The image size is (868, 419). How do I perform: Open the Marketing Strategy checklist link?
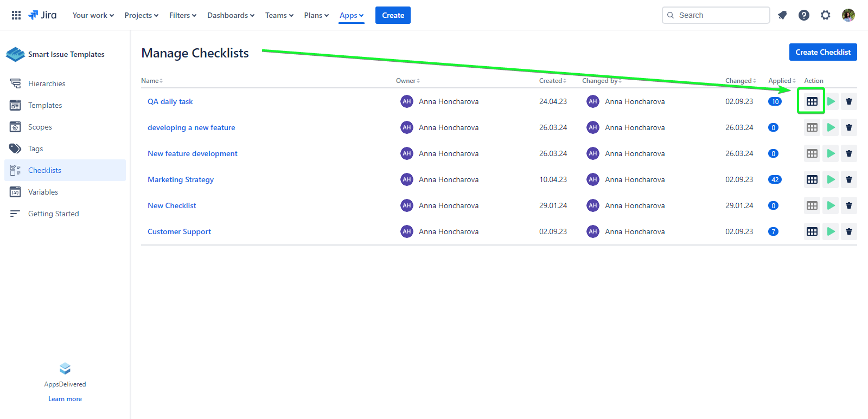(x=181, y=179)
